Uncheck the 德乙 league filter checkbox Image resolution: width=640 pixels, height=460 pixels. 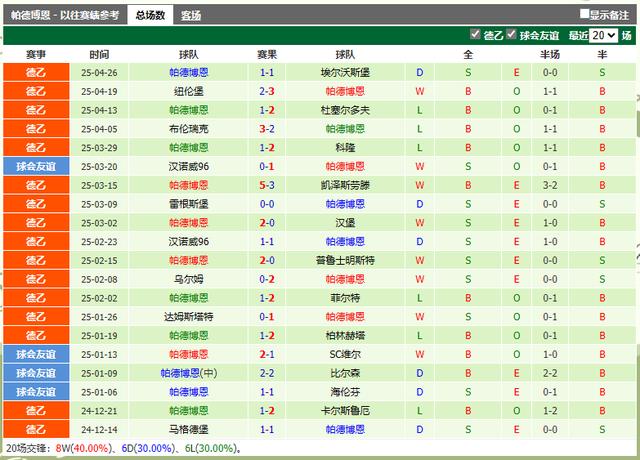click(x=475, y=35)
